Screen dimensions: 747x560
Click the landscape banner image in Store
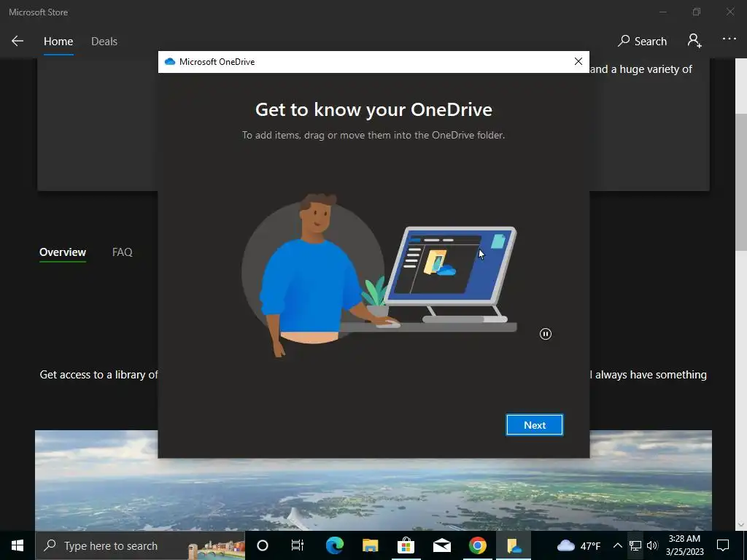373,480
